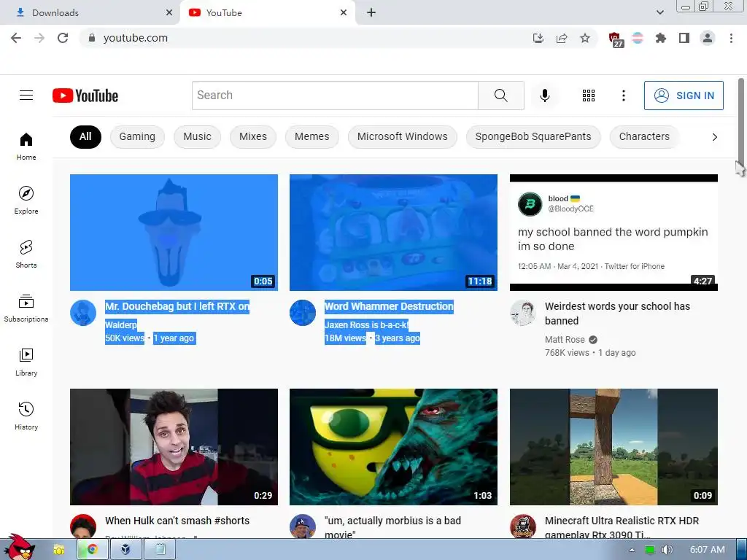Start voice search with microphone icon
The image size is (747, 560).
[x=544, y=96]
